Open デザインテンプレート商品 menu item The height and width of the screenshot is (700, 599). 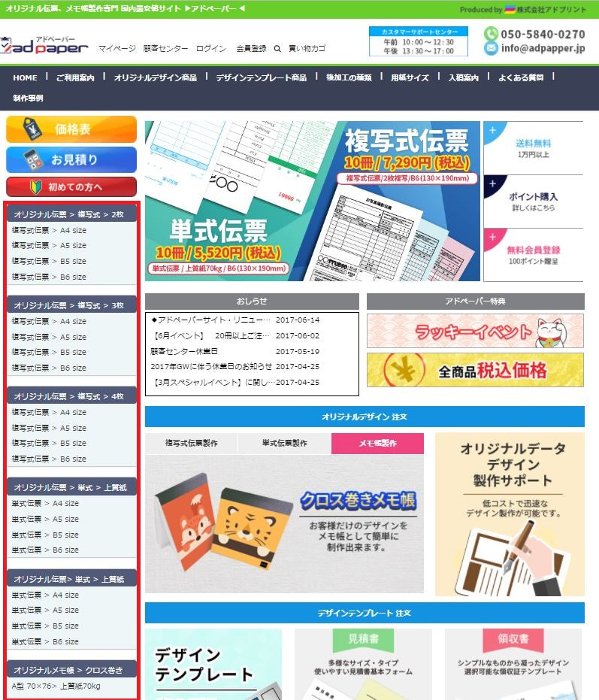coord(261,77)
